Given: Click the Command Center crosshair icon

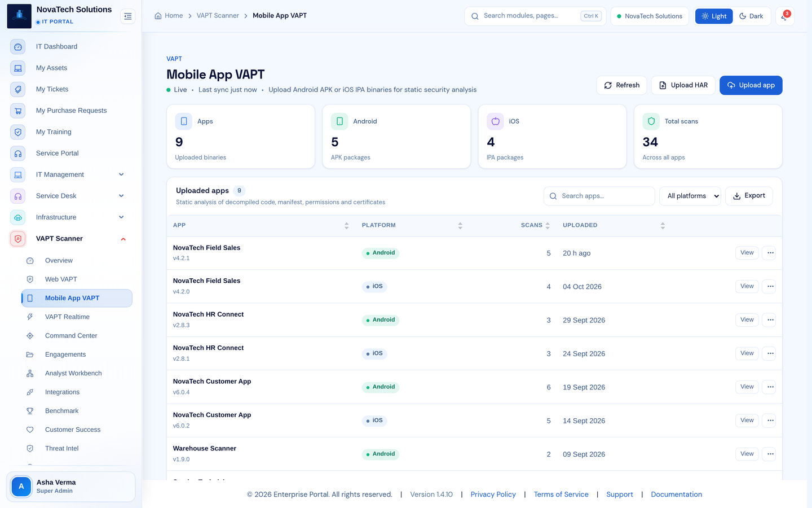Looking at the screenshot, I should click(x=30, y=336).
